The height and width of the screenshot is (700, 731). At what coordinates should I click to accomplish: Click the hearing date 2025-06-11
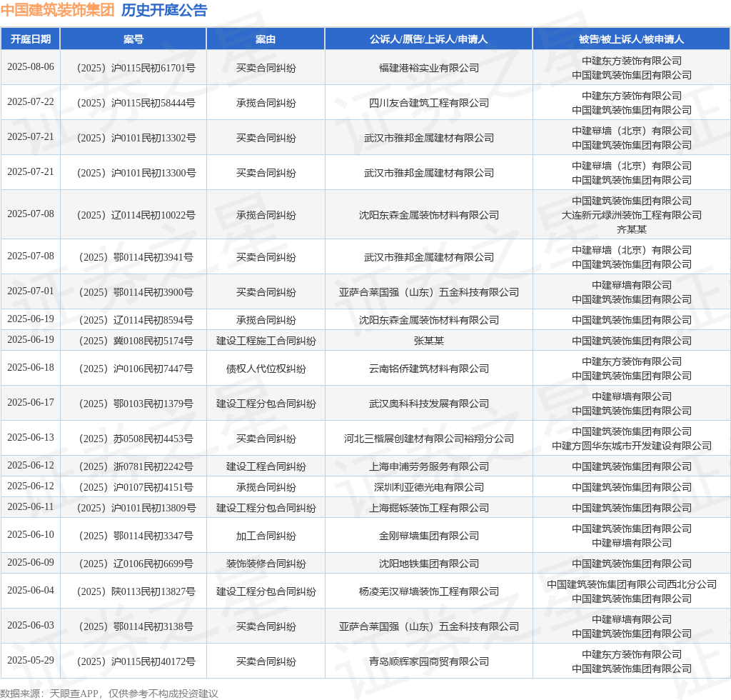[31, 507]
